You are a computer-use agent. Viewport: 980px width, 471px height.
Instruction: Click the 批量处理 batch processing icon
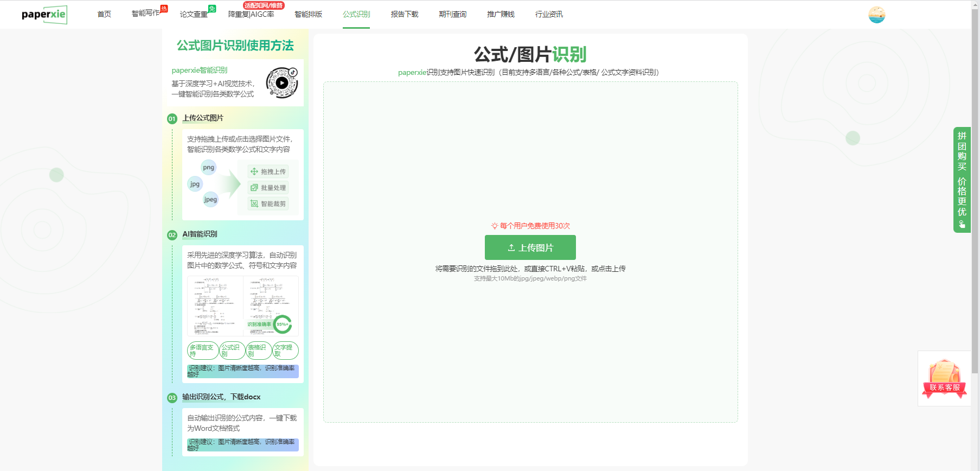tap(254, 188)
